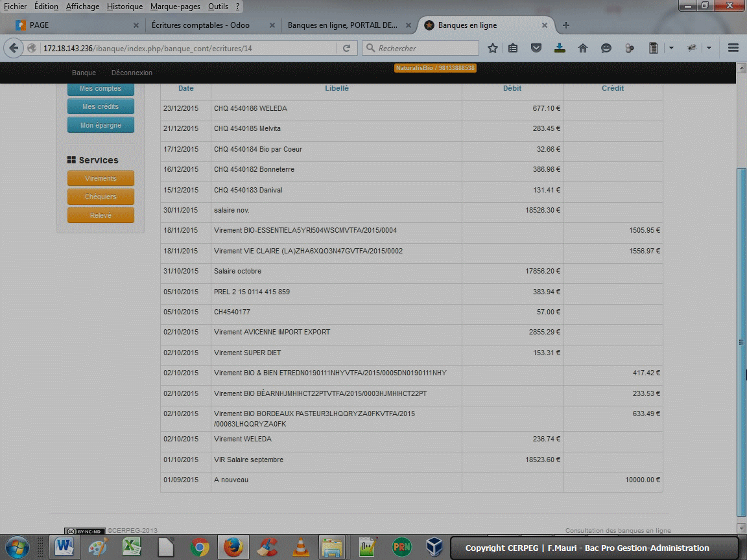Click in the Rechercher search field
This screenshot has height=560, width=747.
(421, 48)
